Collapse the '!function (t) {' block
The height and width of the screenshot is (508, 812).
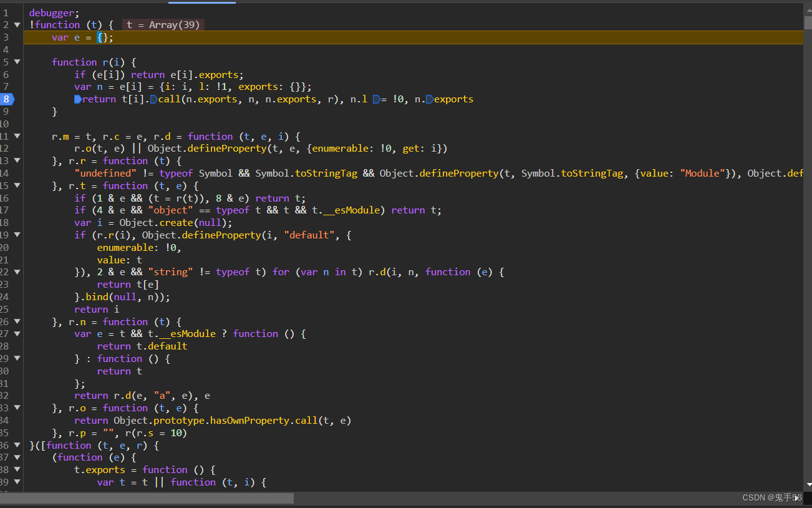[17, 25]
